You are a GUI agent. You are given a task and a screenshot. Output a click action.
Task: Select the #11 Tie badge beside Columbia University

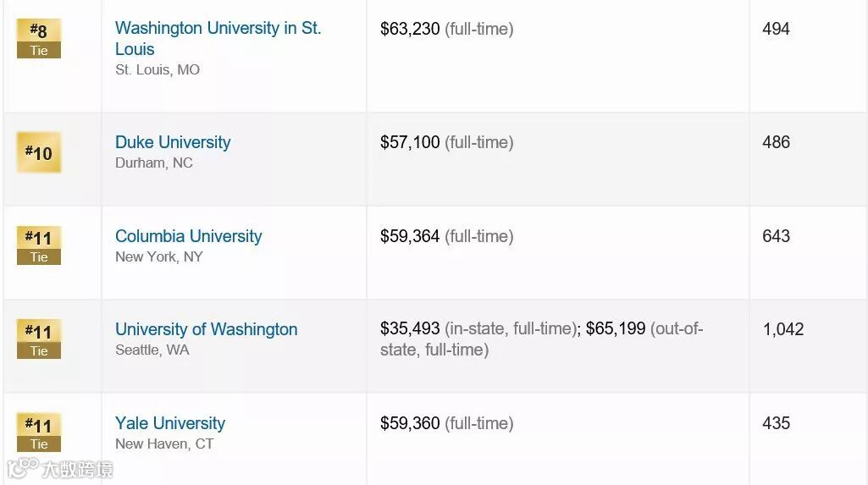[x=39, y=245]
